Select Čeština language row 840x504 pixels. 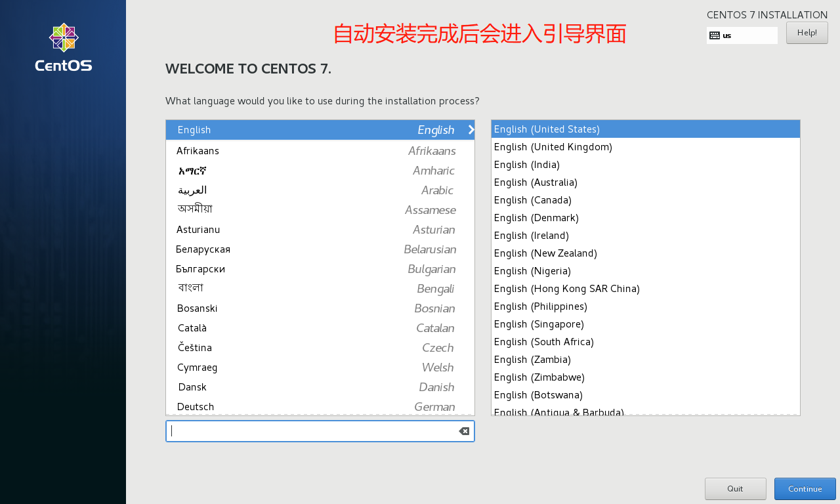click(320, 348)
